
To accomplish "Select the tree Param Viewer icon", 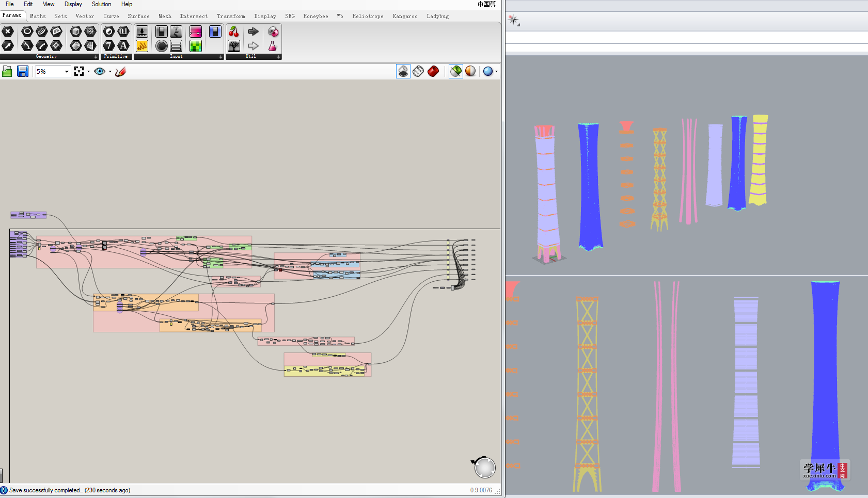I will [x=234, y=46].
